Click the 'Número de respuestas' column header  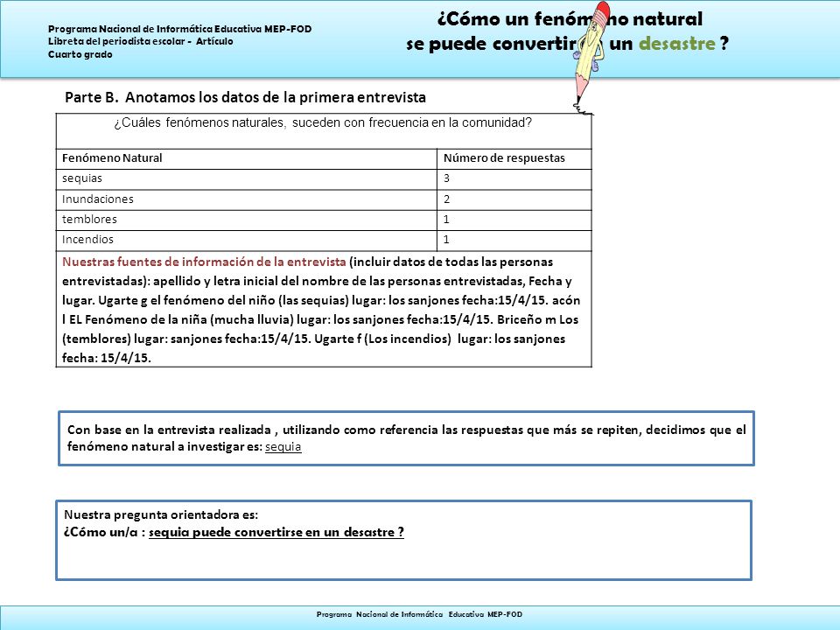(x=514, y=159)
